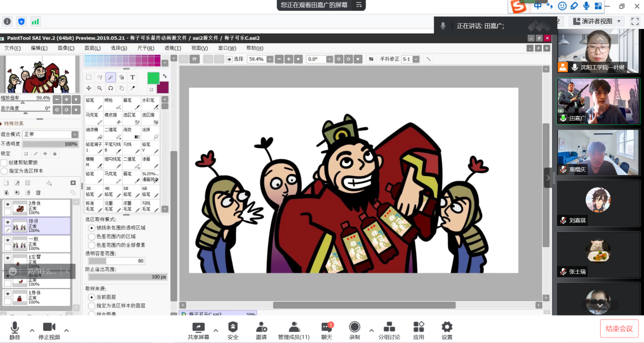Select the lasso tool
The image size is (644, 343).
click(100, 77)
